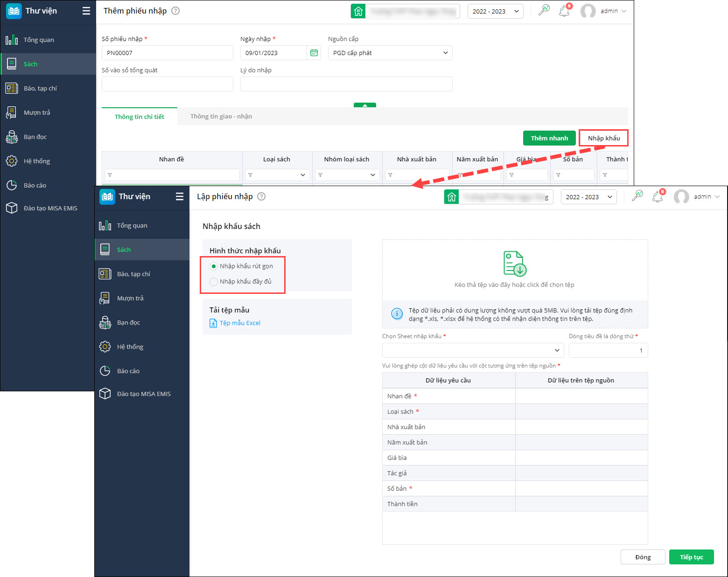
Task: Click Báo cáo pie icon in back sidebar
Action: click(12, 185)
